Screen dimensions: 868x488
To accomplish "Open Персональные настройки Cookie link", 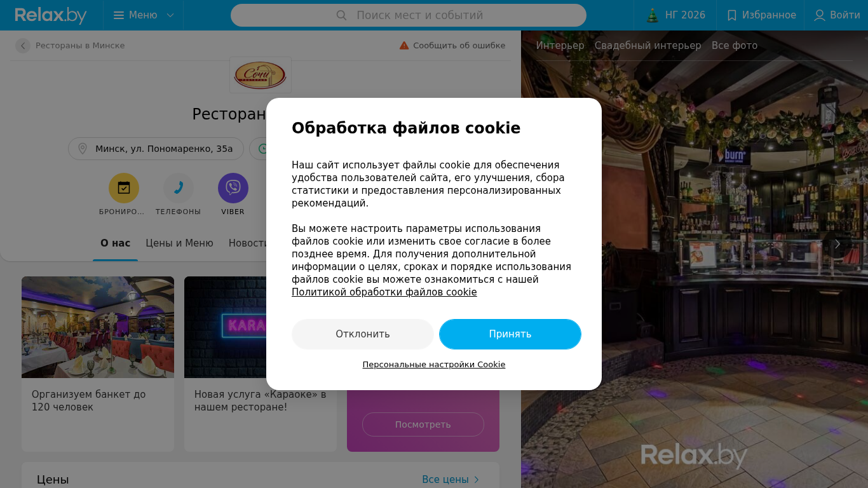I will [x=434, y=365].
